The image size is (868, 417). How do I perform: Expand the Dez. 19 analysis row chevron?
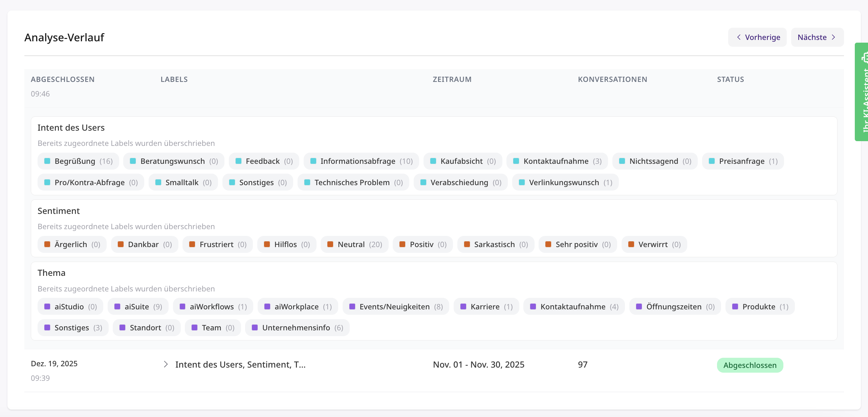pos(166,365)
